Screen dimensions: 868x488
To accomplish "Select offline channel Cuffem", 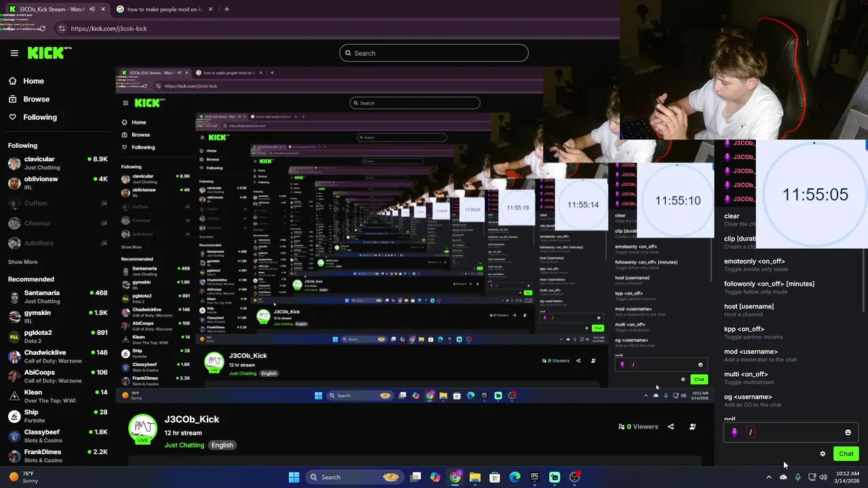I will (x=57, y=203).
